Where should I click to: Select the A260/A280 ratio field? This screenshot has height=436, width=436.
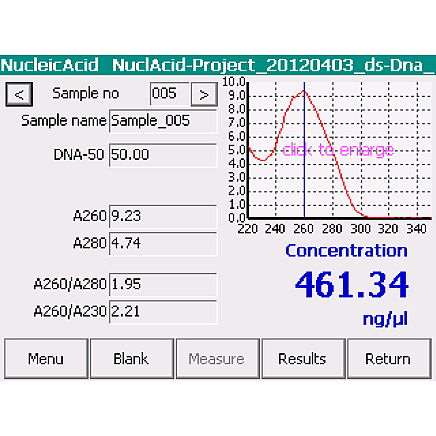[x=163, y=285]
